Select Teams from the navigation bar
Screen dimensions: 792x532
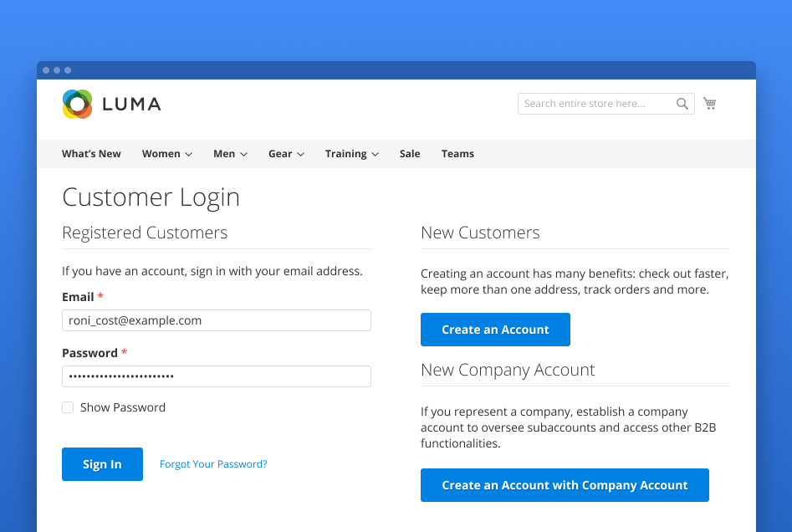(x=457, y=154)
